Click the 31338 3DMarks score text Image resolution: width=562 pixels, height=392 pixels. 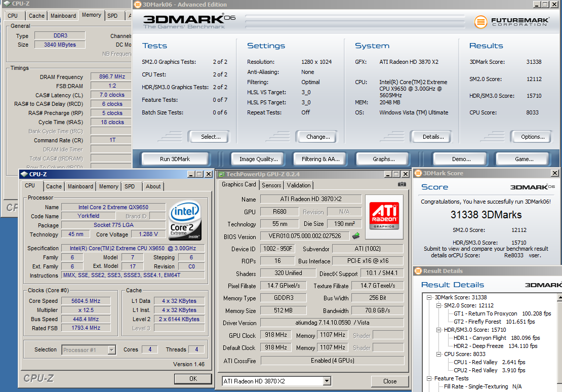486,215
